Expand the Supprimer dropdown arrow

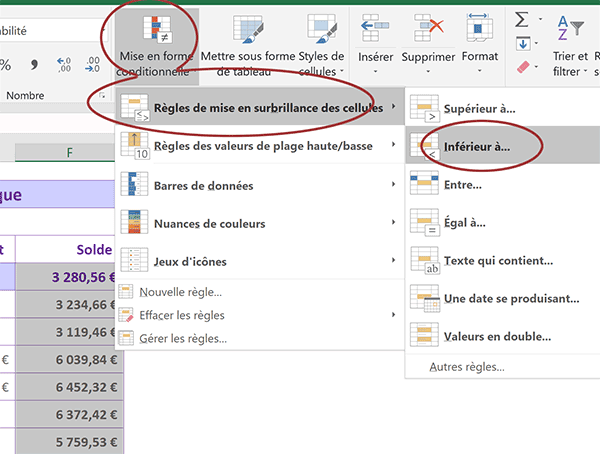click(428, 71)
